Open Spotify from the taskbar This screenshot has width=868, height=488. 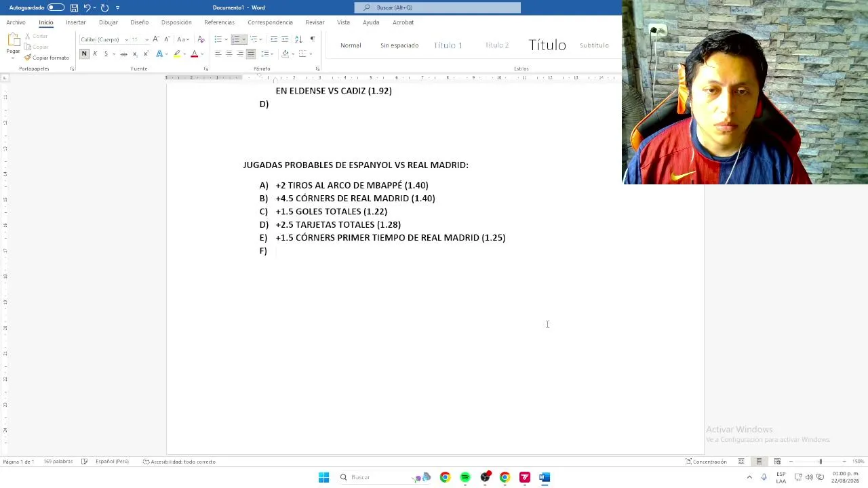click(465, 477)
